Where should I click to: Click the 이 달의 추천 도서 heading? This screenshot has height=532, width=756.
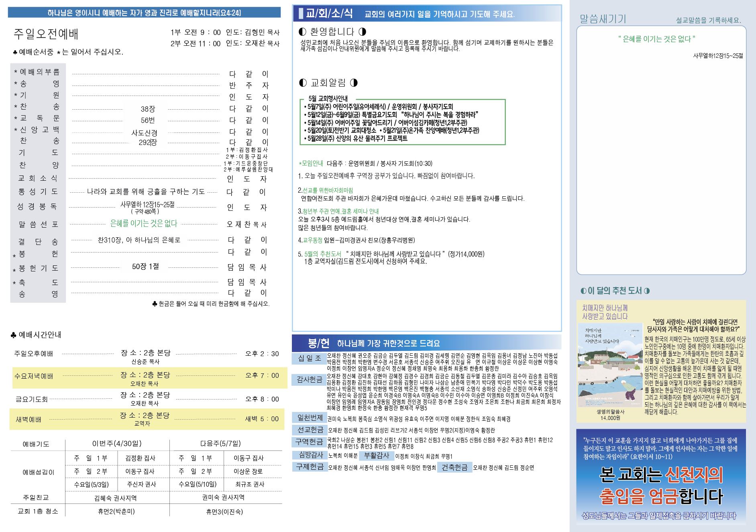(615, 291)
